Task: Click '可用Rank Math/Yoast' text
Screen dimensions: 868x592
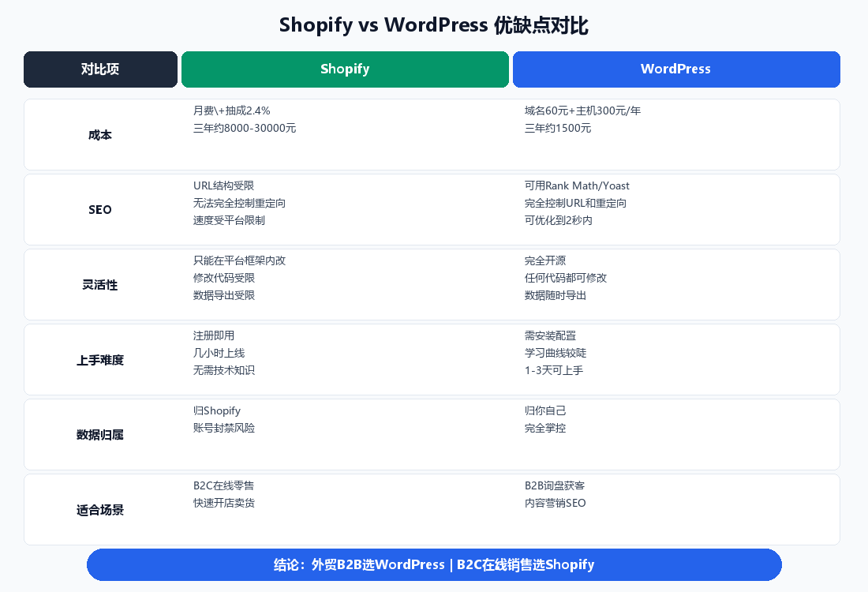Action: coord(577,185)
